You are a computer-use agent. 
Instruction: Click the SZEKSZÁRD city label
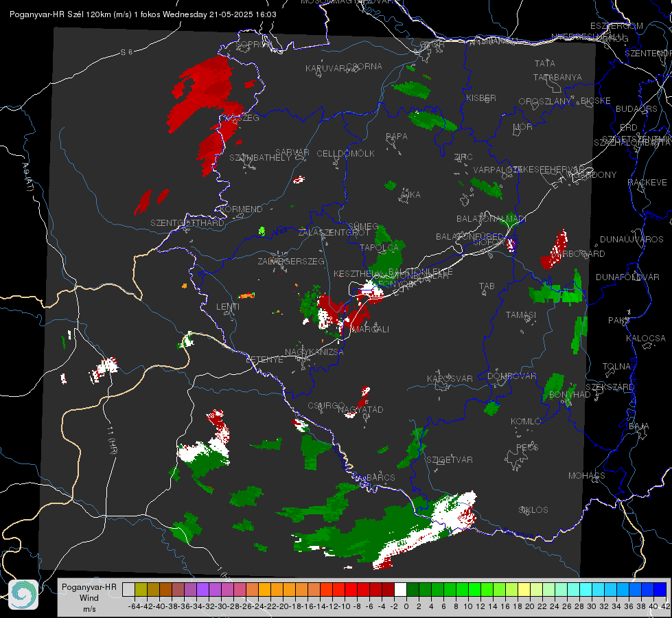pos(610,387)
